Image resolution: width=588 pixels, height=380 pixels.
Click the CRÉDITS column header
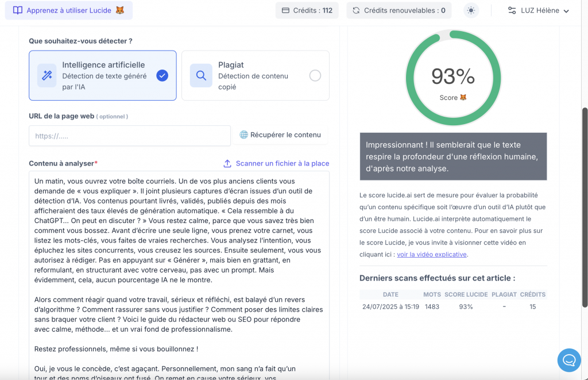pos(532,294)
